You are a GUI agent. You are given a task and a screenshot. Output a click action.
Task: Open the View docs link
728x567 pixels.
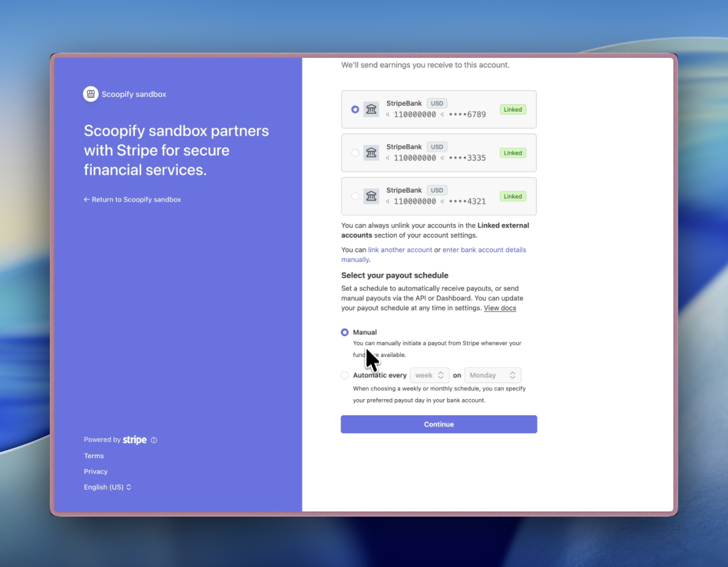coord(500,308)
